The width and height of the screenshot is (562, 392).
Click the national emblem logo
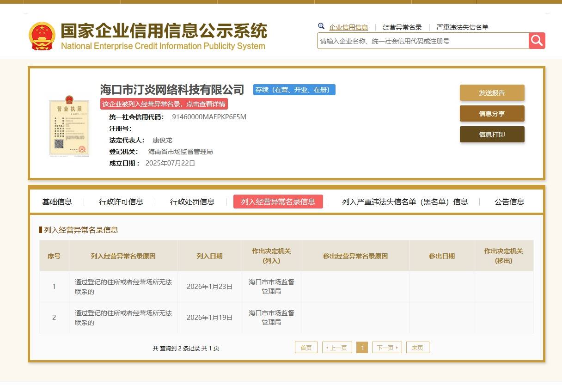[x=42, y=36]
